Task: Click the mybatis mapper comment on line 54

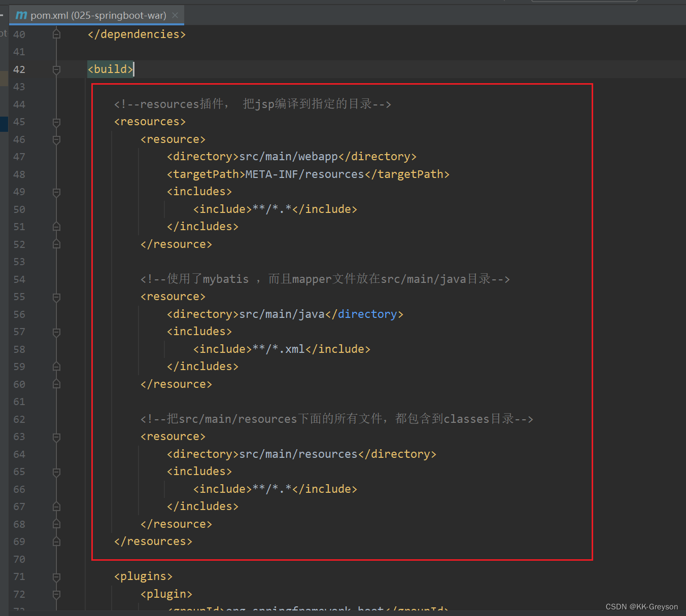Action: (325, 279)
